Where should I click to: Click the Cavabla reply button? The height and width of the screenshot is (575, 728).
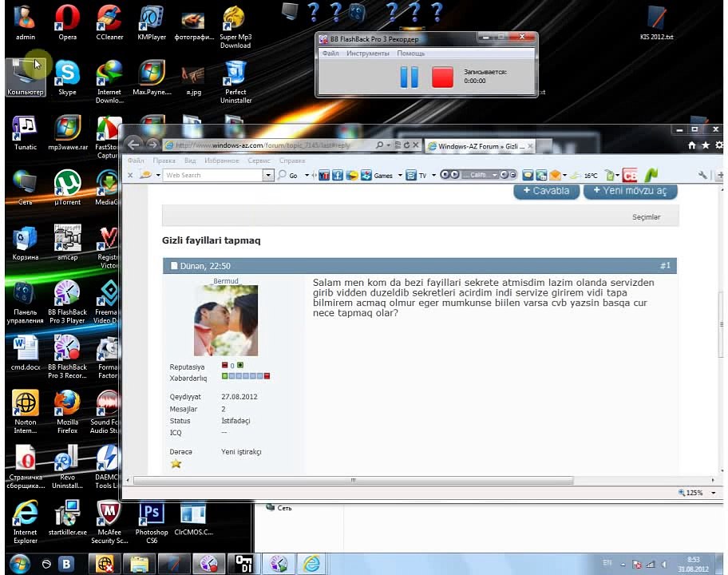(547, 191)
